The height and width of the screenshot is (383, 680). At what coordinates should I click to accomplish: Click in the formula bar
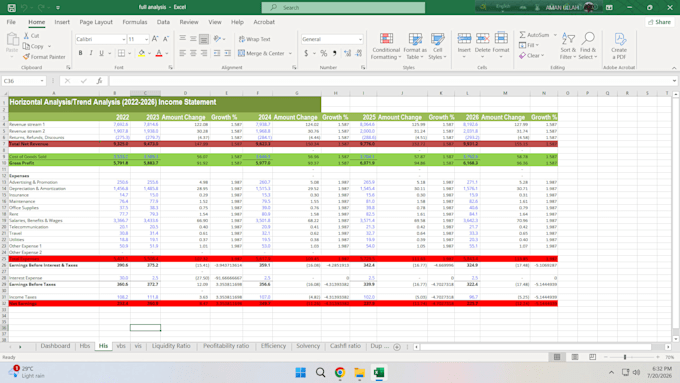[390, 81]
